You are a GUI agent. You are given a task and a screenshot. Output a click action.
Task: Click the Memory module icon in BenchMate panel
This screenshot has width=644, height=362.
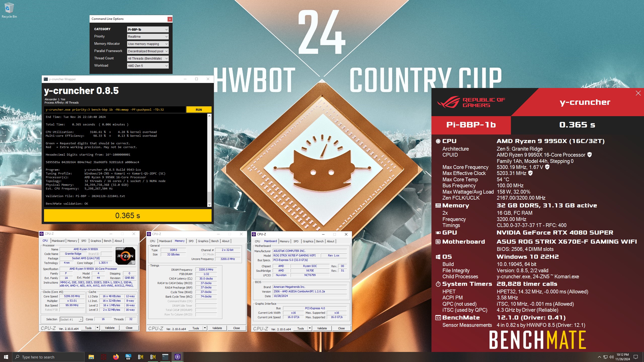[438, 206]
